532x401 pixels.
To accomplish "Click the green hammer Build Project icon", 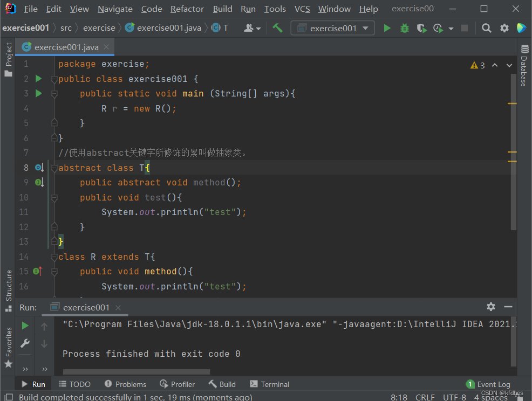I will 277,28.
